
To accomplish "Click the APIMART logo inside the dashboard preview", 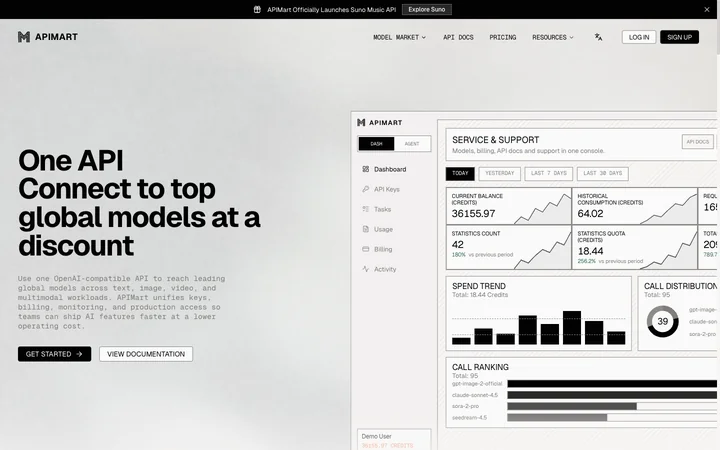I will (380, 123).
